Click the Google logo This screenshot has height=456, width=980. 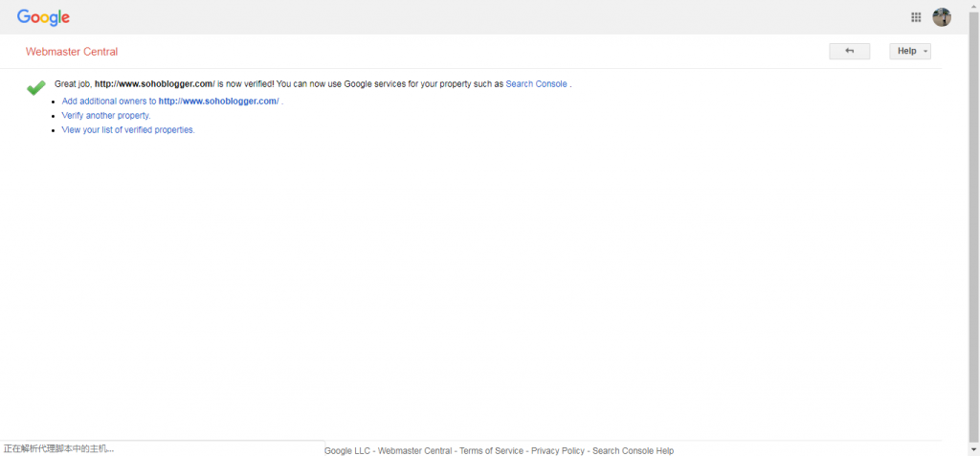(43, 17)
